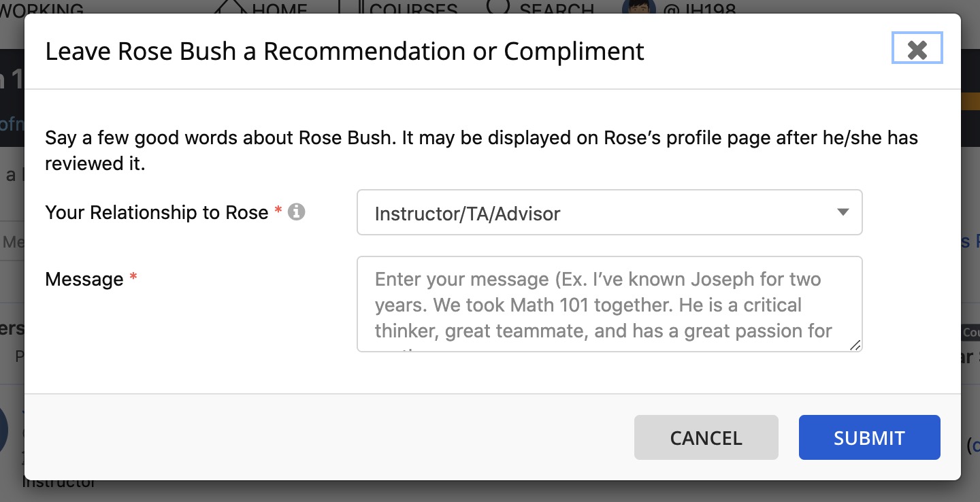Close the recommendation dialog with the X
This screenshot has height=502, width=980.
tap(917, 49)
